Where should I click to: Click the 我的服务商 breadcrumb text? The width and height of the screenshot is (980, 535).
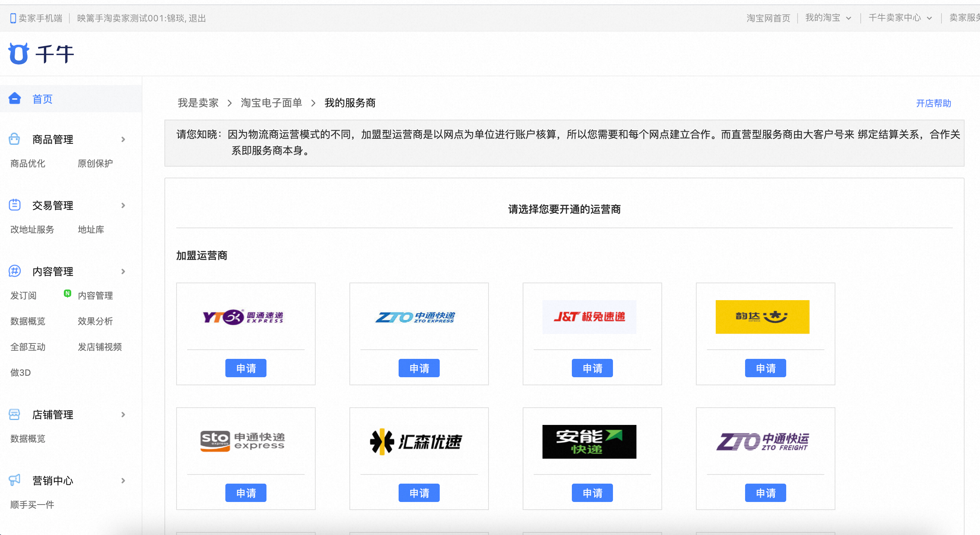350,103
